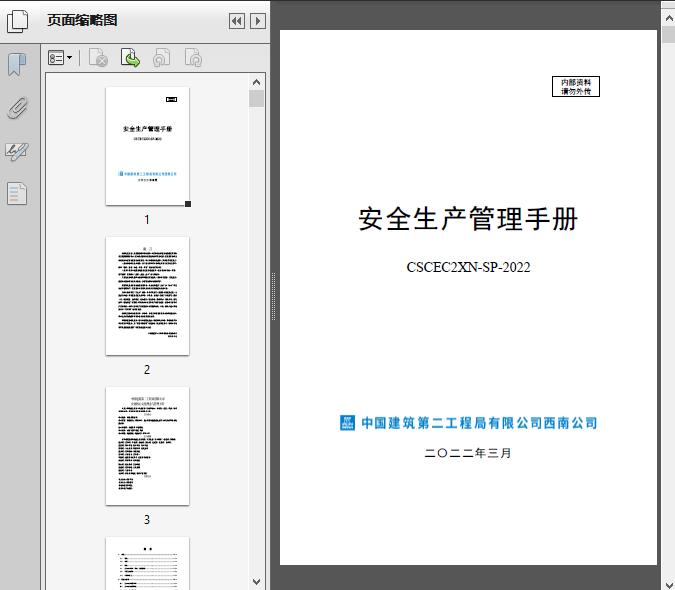Click page number label 2
The height and width of the screenshot is (590, 675).
tap(147, 370)
